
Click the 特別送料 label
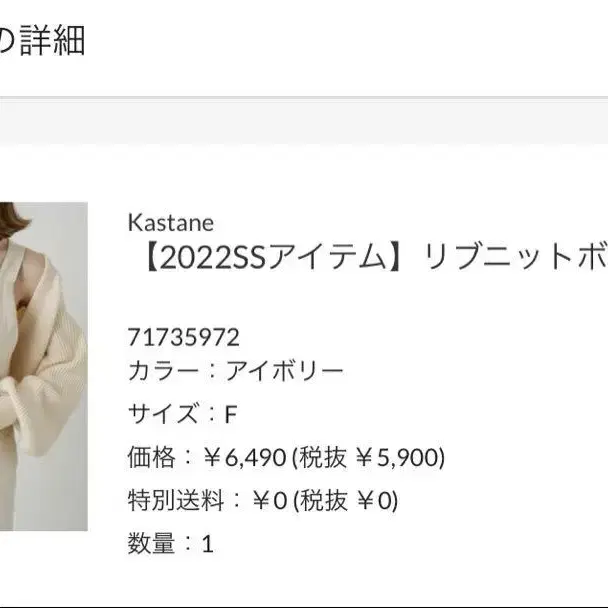coord(176,500)
